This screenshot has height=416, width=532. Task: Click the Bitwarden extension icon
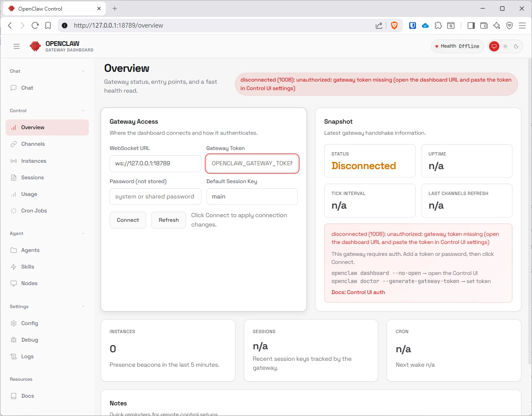tap(412, 25)
